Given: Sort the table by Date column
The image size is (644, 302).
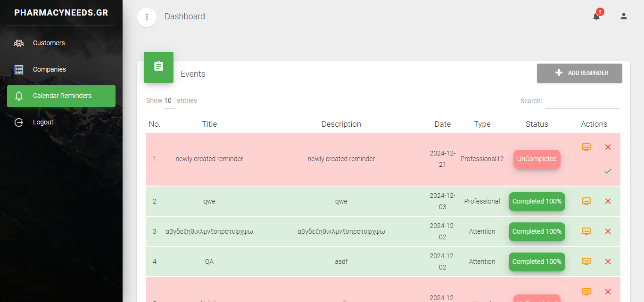Looking at the screenshot, I should pyautogui.click(x=442, y=124).
